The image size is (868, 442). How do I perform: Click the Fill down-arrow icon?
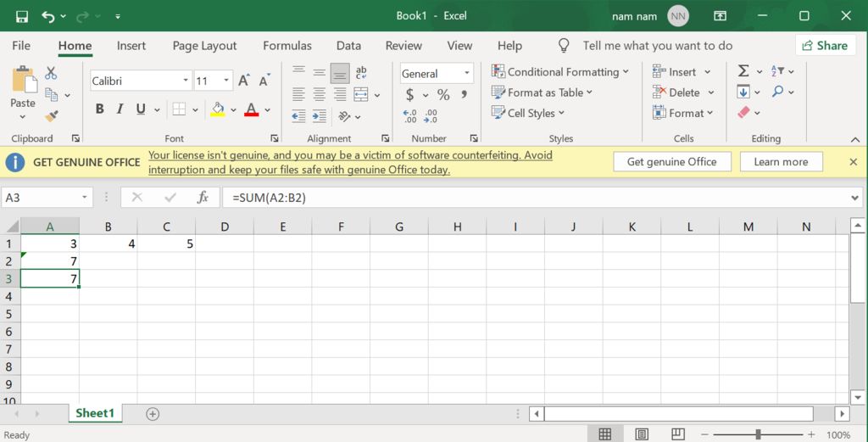coord(743,92)
